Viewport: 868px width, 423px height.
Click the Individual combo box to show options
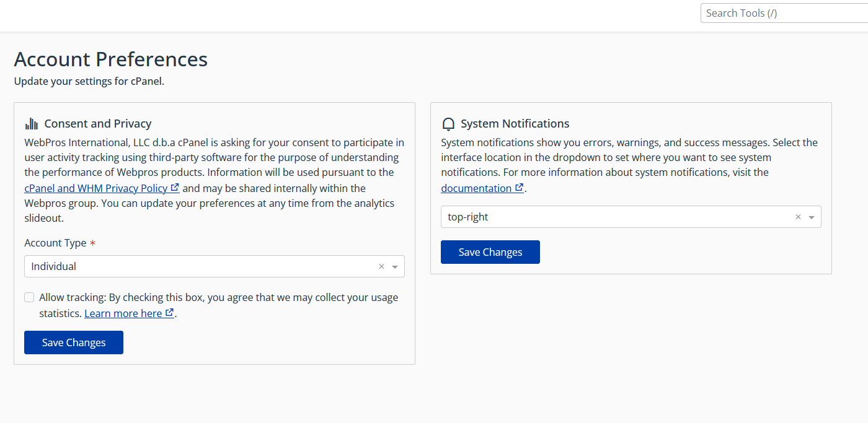pyautogui.click(x=186, y=266)
